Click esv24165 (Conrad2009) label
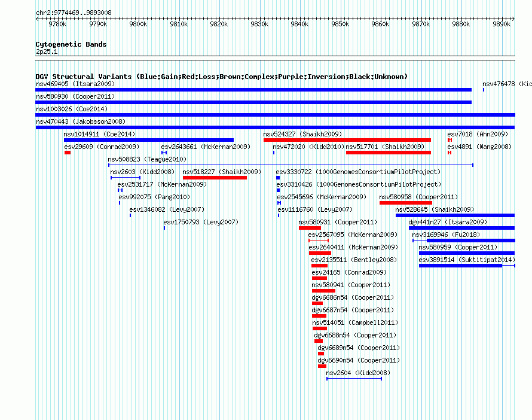This screenshot has width=532, height=420. (349, 272)
